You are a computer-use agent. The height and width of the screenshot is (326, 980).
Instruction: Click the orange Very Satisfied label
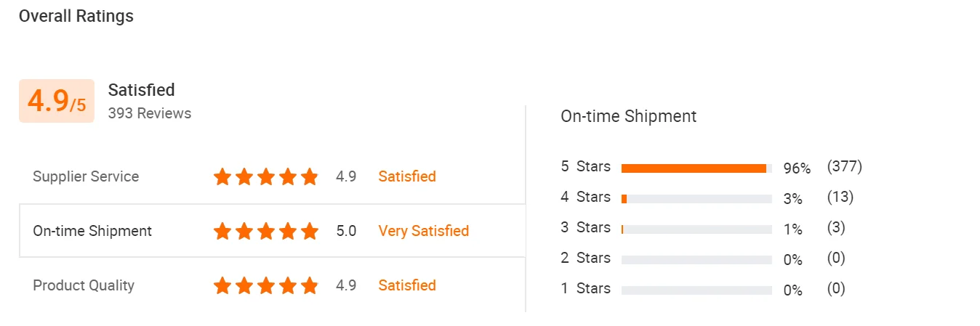(x=423, y=231)
